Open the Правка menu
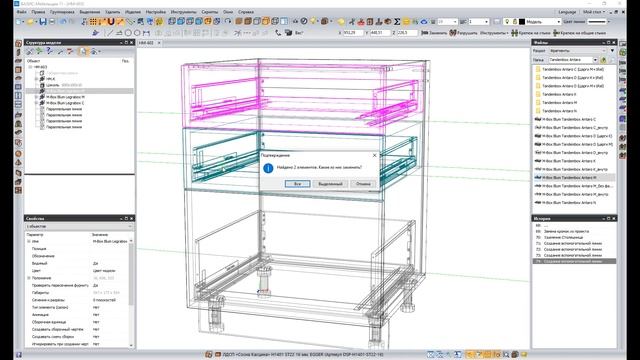640x360 pixels. tap(38, 12)
